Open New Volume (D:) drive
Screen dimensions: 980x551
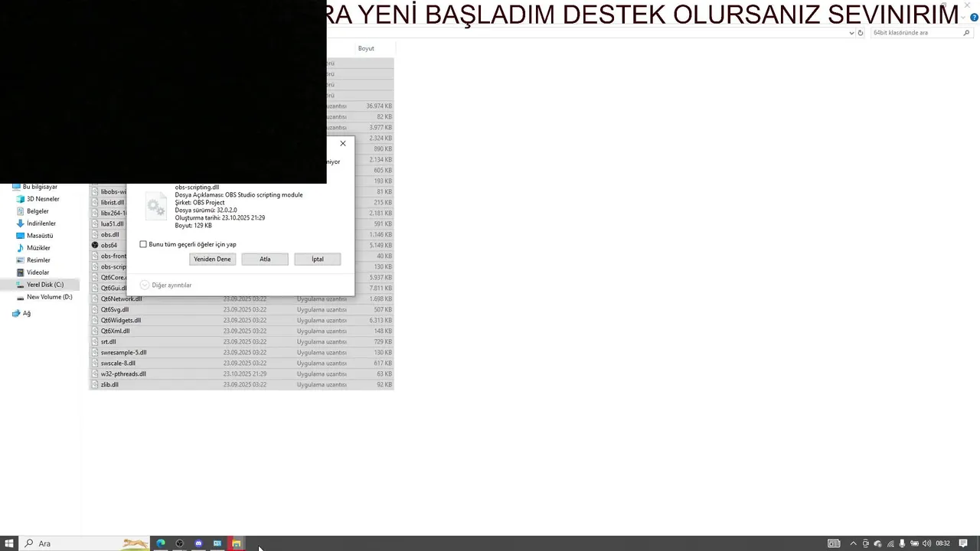[x=50, y=297]
